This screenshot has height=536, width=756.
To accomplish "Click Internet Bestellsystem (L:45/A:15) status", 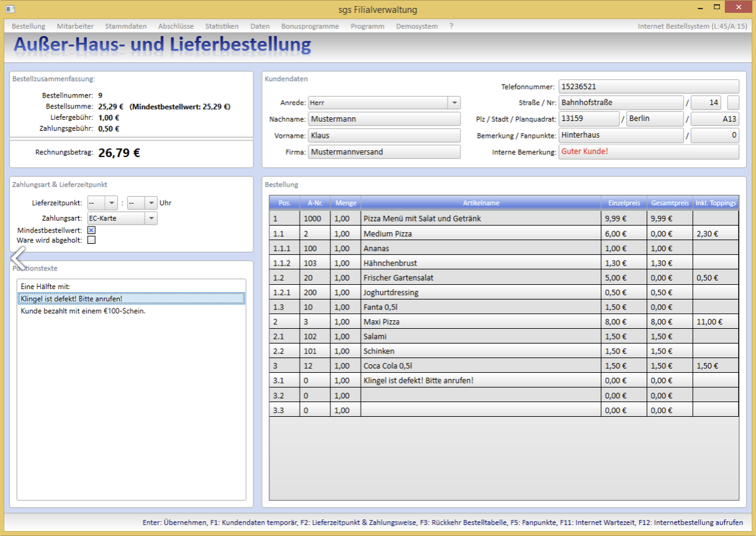I will click(x=693, y=27).
